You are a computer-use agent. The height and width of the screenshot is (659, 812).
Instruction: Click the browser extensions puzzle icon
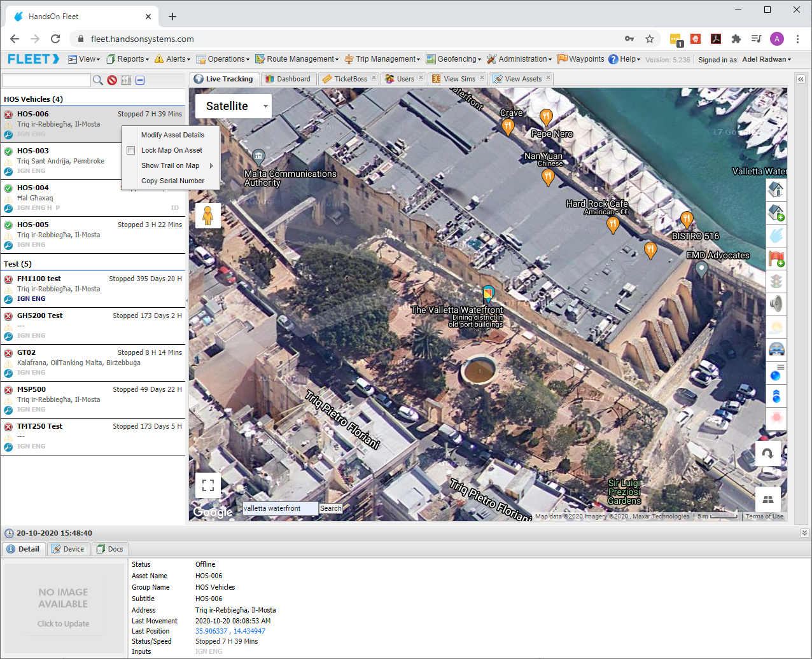[736, 39]
